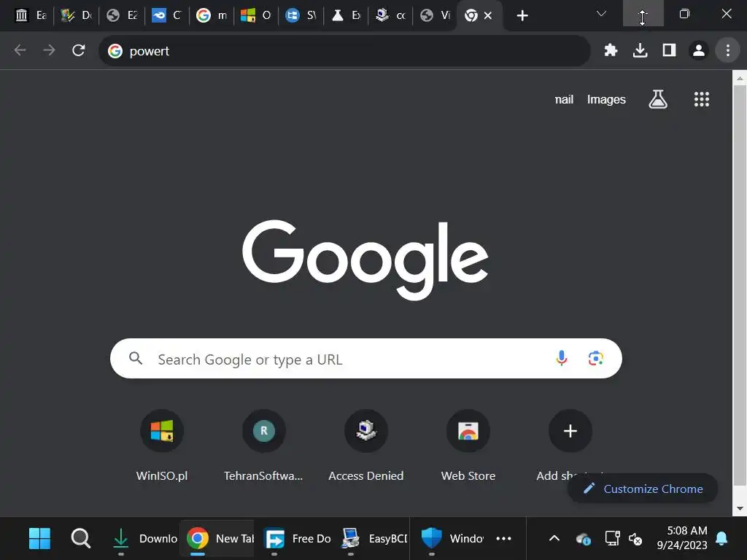Click the Customize Chrome button
The height and width of the screenshot is (560, 747).
click(643, 489)
